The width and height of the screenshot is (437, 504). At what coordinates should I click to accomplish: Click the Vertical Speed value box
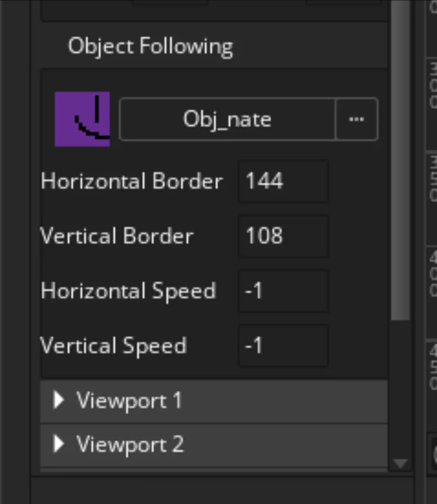tap(283, 346)
